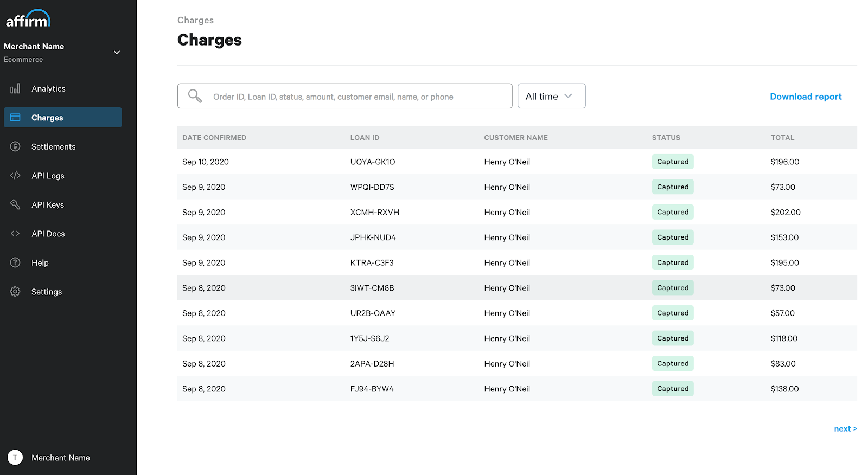Click the Charges card icon

(x=15, y=117)
